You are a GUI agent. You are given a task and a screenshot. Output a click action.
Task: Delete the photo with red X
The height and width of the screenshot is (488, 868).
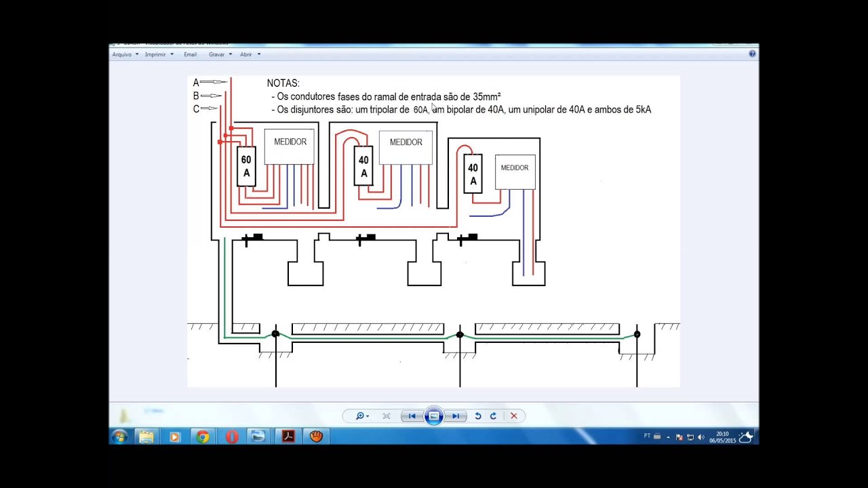point(514,416)
